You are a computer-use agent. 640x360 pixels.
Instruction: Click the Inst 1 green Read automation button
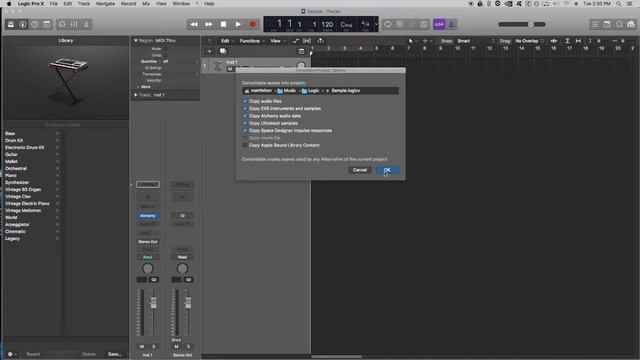point(148,257)
